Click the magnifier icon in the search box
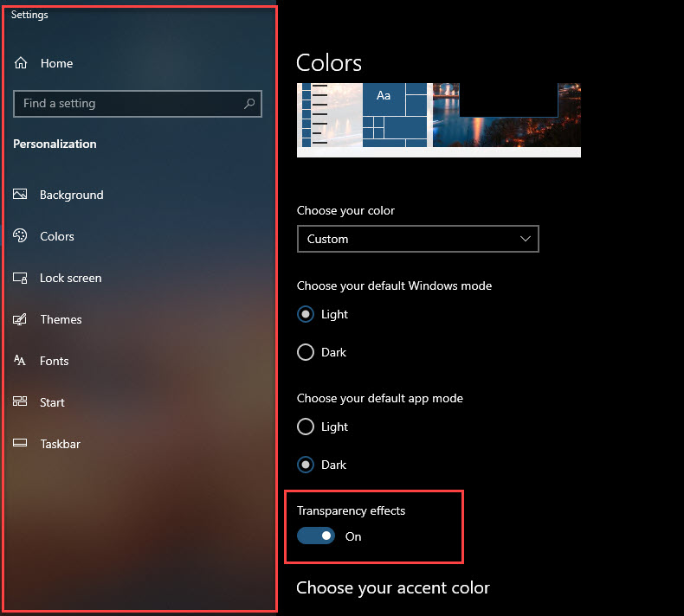The width and height of the screenshot is (684, 616). [x=249, y=104]
